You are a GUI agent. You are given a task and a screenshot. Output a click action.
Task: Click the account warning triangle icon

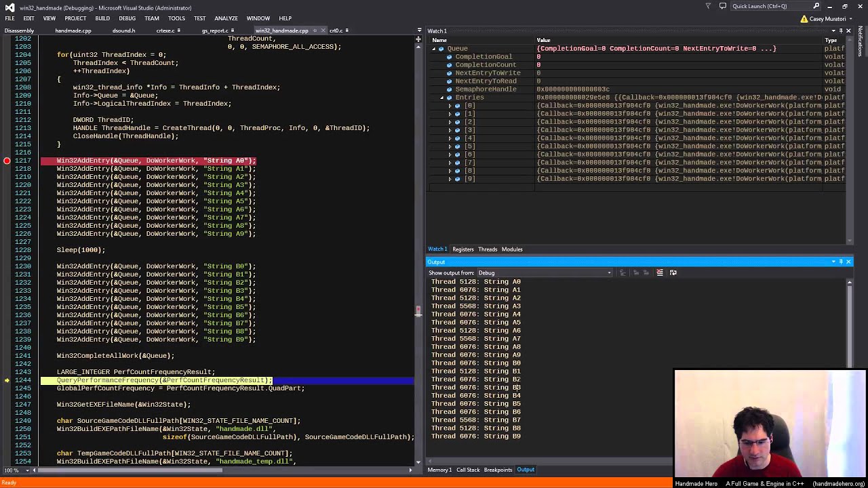pyautogui.click(x=804, y=19)
